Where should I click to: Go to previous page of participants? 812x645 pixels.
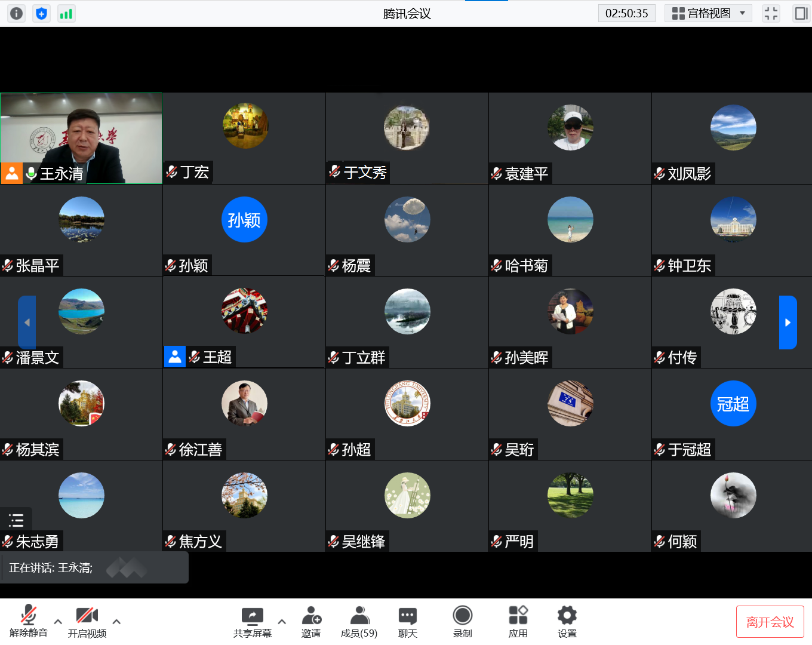coord(27,322)
